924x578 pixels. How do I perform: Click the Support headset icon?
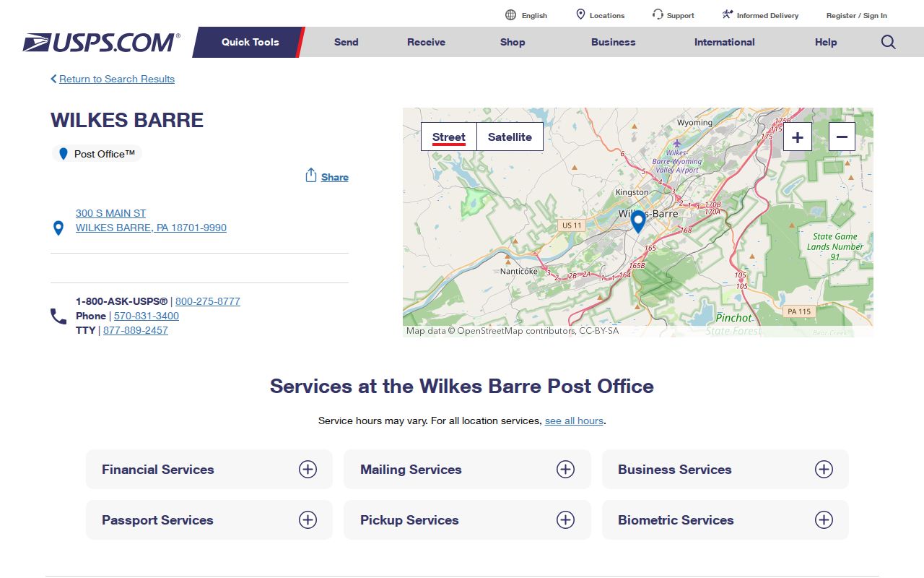(x=658, y=14)
